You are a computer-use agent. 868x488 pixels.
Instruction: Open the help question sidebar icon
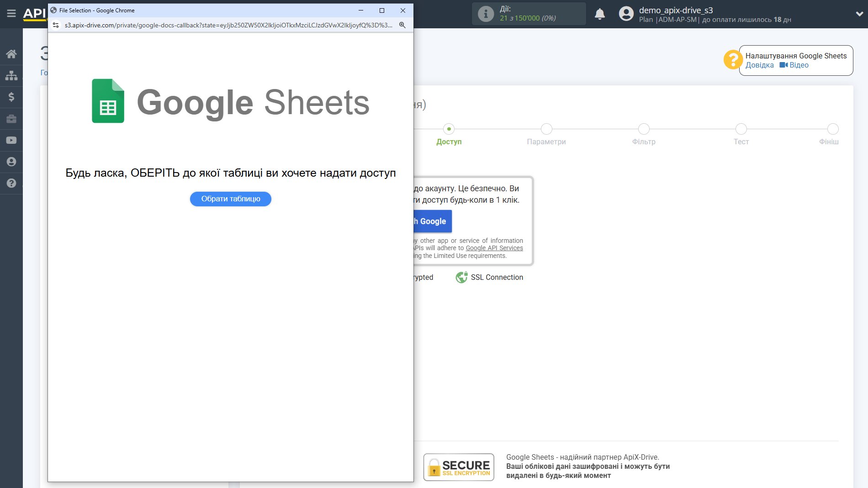(11, 183)
